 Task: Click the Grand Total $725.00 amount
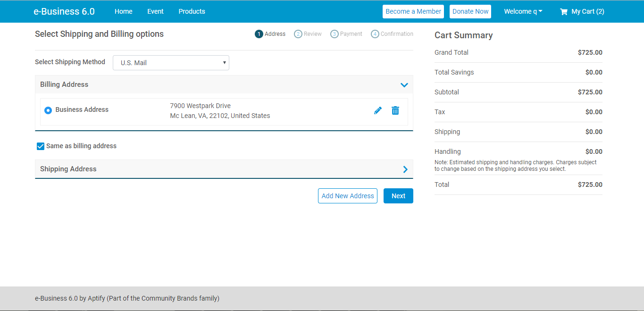click(590, 52)
